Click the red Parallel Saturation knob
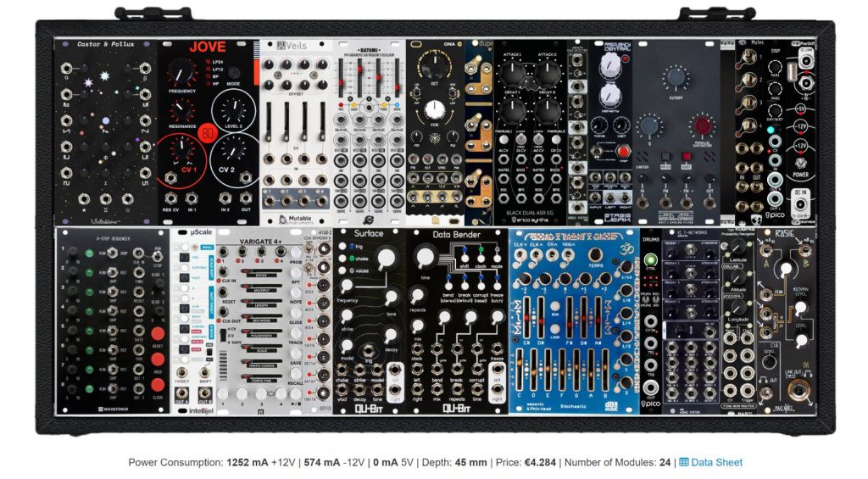Image resolution: width=868 pixels, height=479 pixels. pos(703,125)
